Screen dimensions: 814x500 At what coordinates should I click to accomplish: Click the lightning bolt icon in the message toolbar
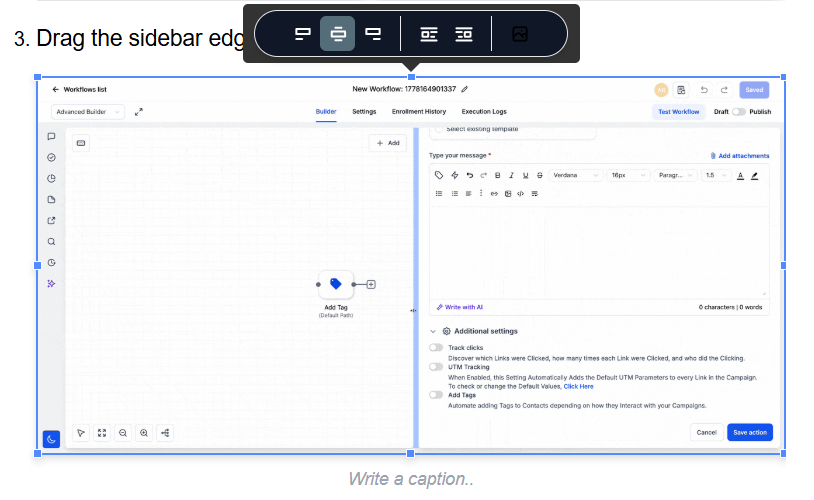455,175
